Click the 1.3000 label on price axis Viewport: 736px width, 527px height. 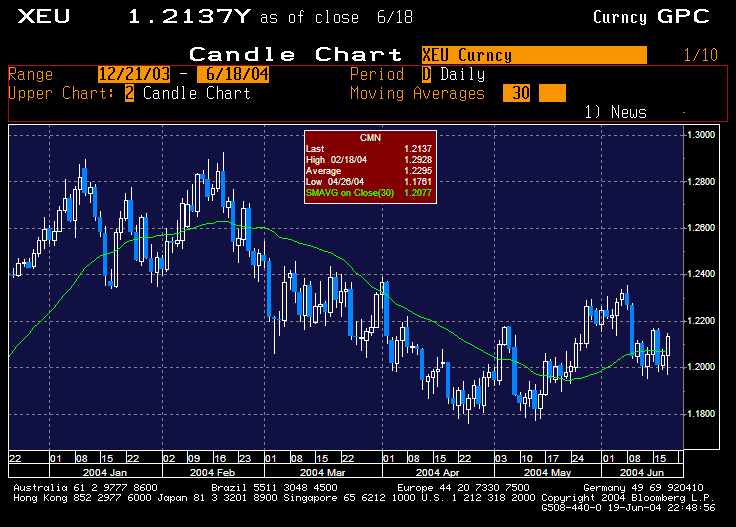tap(701, 135)
